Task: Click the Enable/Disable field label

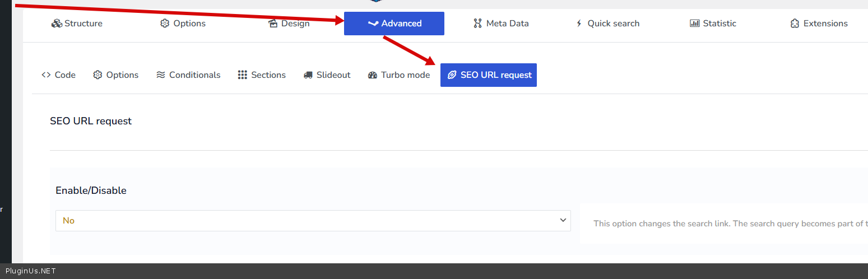Action: [91, 190]
